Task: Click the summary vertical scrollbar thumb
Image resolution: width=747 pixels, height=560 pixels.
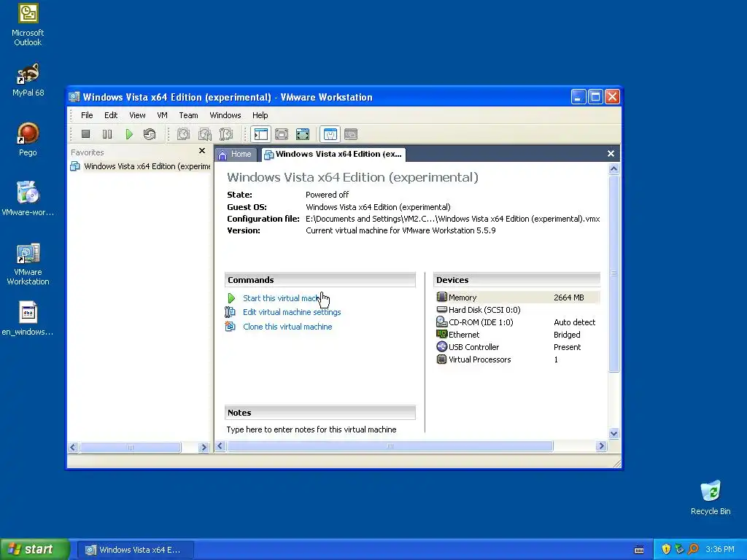Action: pos(614,273)
